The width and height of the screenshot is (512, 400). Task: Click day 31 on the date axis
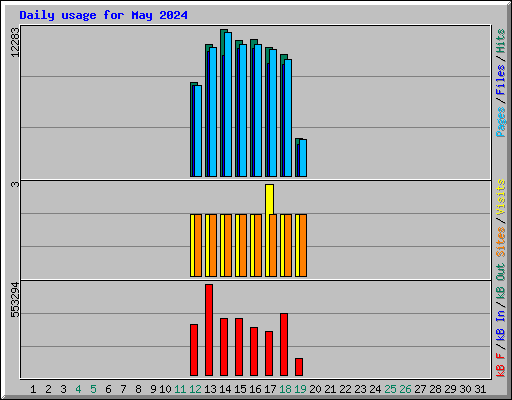pyautogui.click(x=480, y=389)
